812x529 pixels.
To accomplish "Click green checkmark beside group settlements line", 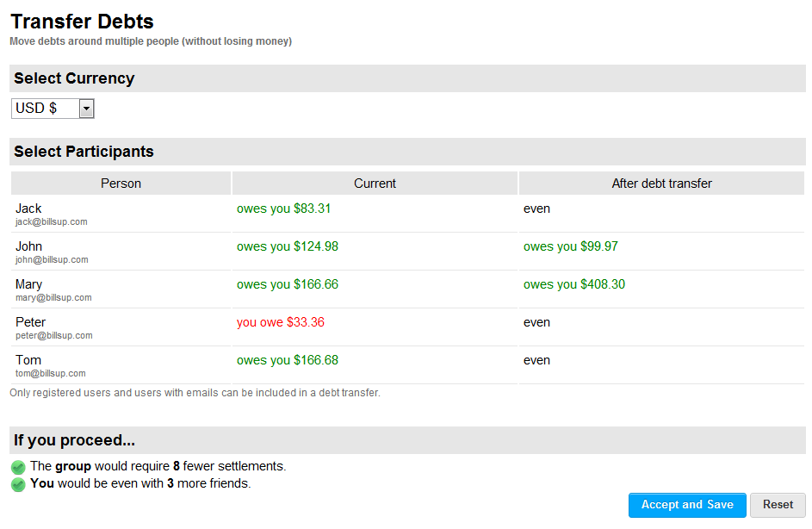I will pos(18,467).
